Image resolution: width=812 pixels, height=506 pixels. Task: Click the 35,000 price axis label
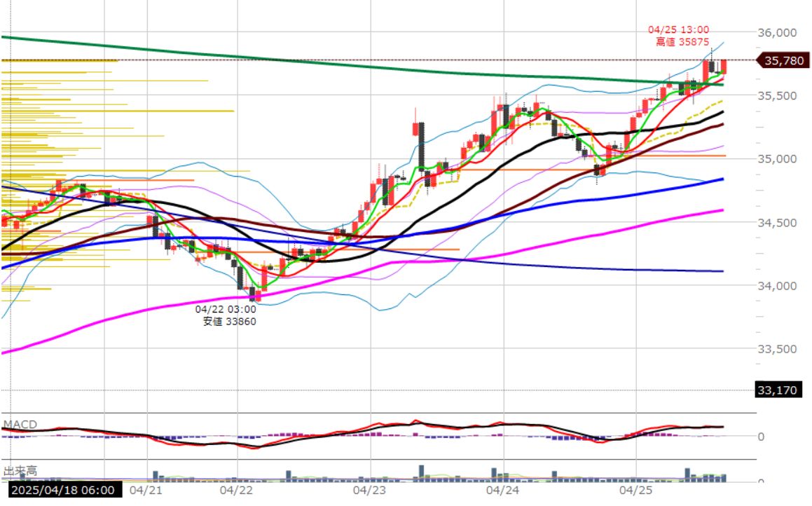(x=777, y=159)
